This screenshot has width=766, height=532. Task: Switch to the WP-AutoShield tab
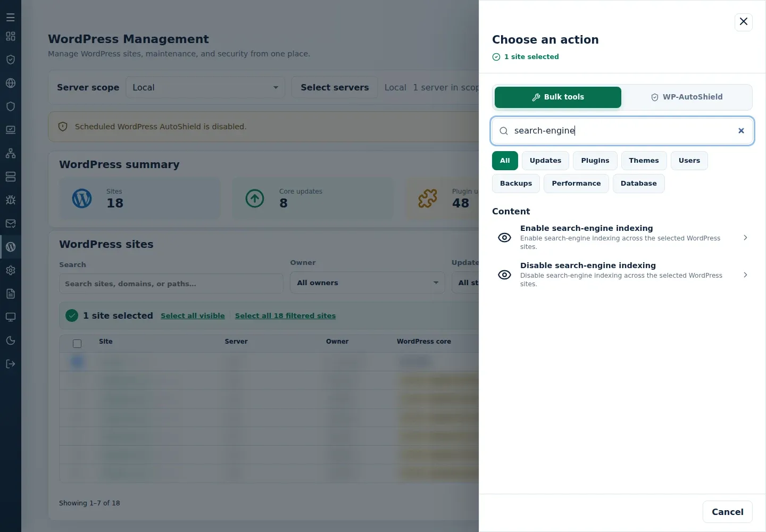pos(687,97)
